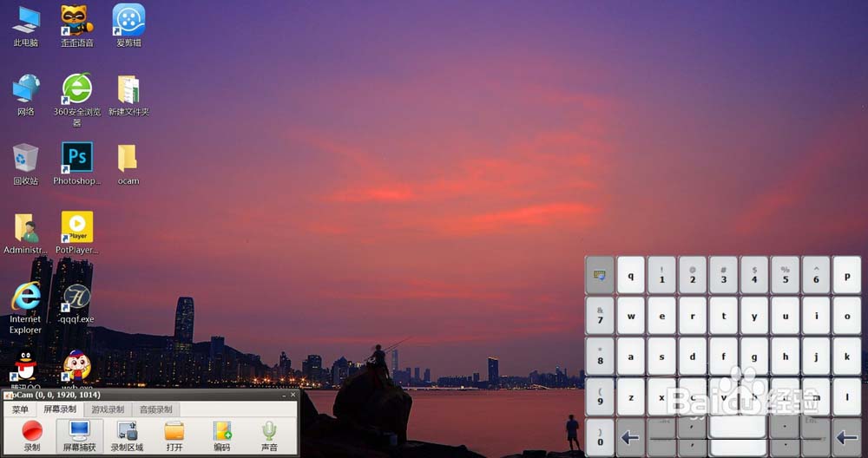Click the 打开 folder icon in oCam

point(174,435)
